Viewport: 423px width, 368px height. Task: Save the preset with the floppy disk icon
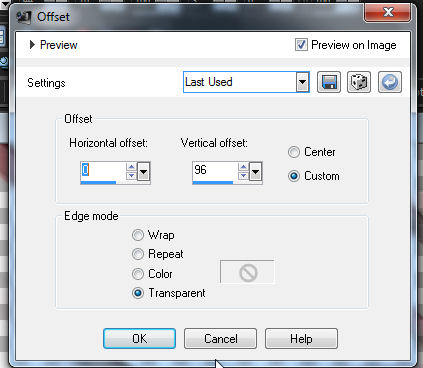(329, 82)
